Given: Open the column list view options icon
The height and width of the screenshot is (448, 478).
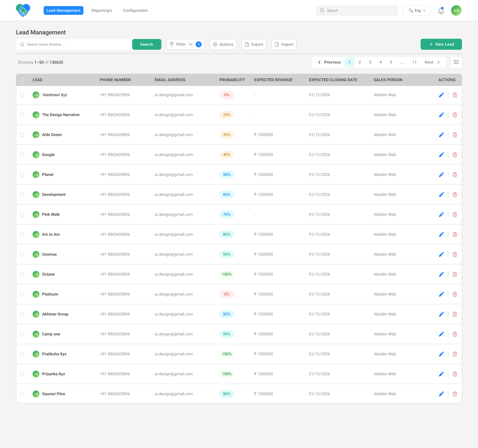Looking at the screenshot, I should [x=456, y=62].
